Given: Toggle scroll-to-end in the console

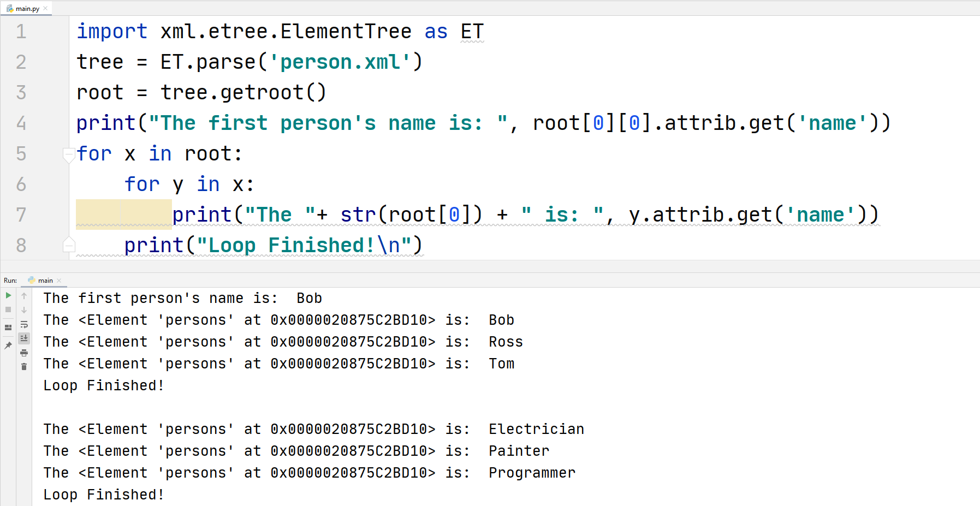Looking at the screenshot, I should coord(24,338).
